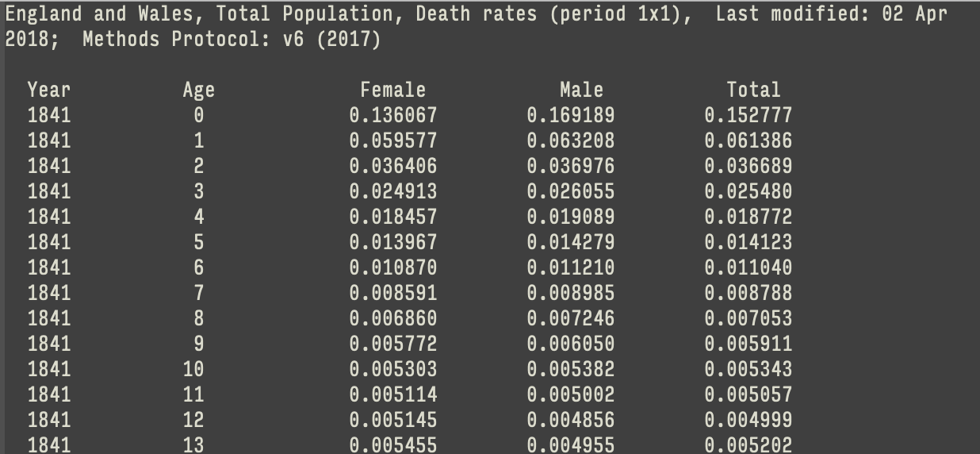The width and height of the screenshot is (980, 454).
Task: Click the Total column header
Action: (x=753, y=90)
